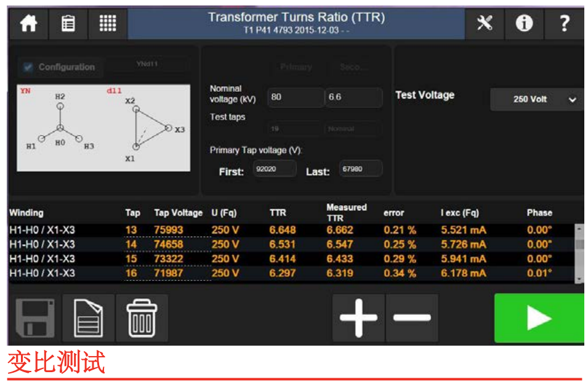
Task: Go to the Home screen icon
Action: click(28, 23)
